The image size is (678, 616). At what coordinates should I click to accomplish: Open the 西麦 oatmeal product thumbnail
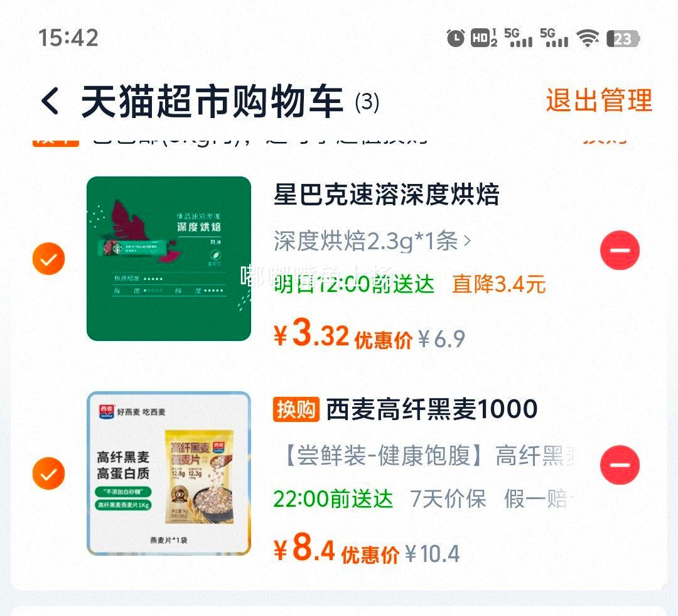tap(169, 473)
